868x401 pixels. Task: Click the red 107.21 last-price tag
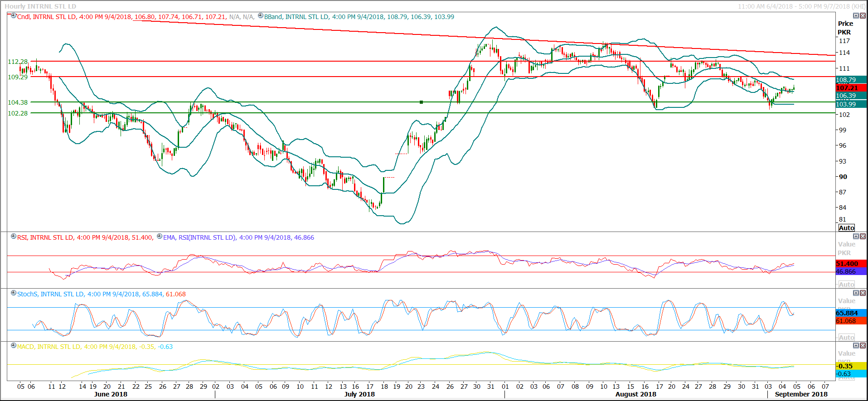[850, 88]
